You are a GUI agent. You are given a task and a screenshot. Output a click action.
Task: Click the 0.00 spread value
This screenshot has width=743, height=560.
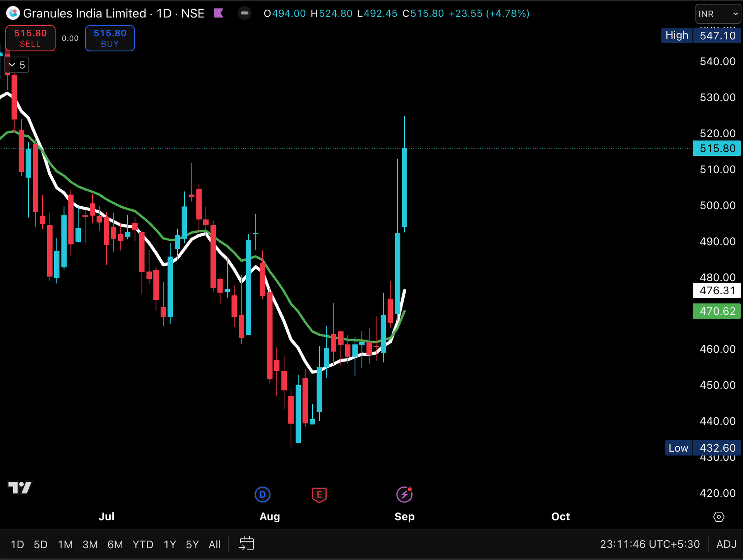[70, 38]
